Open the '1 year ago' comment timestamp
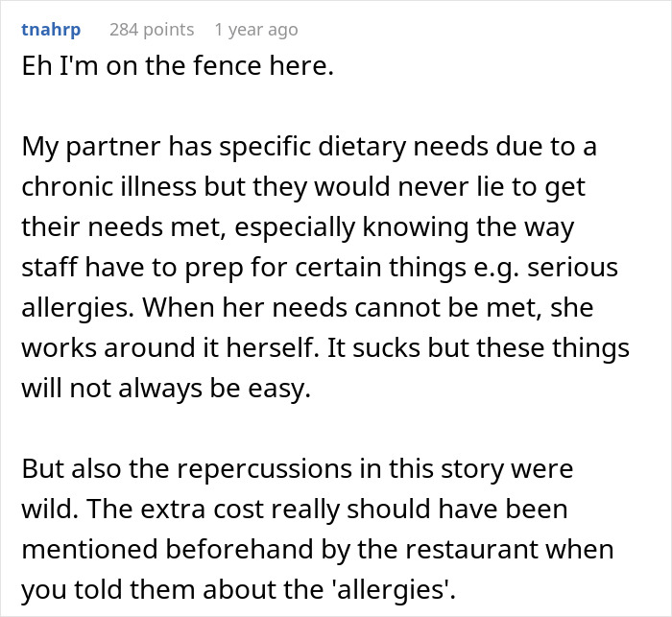This screenshot has width=672, height=617. coord(256,30)
